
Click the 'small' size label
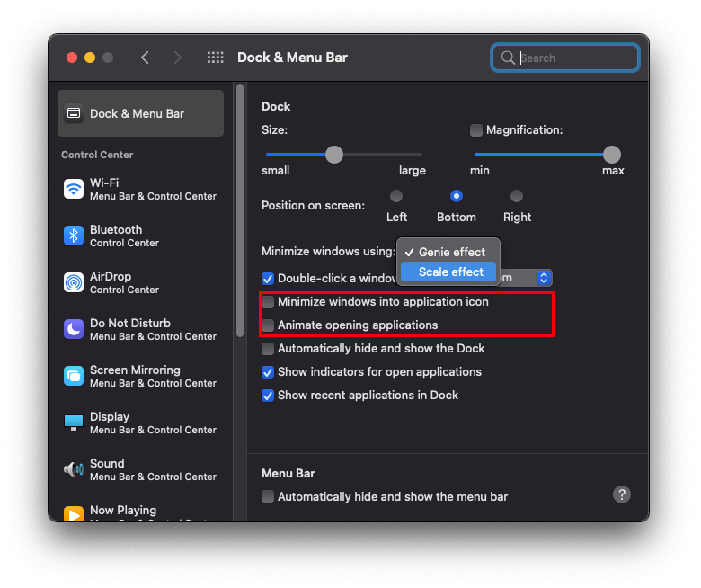click(x=275, y=170)
